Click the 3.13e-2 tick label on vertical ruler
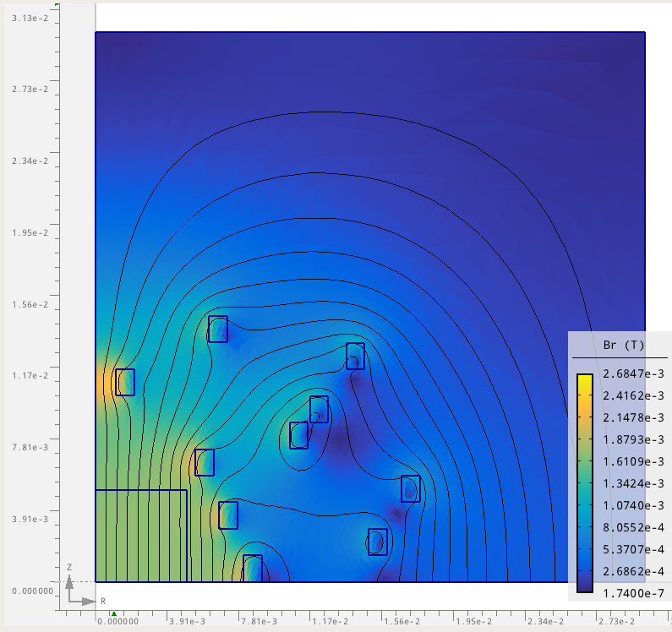The image size is (672, 632). (x=30, y=18)
